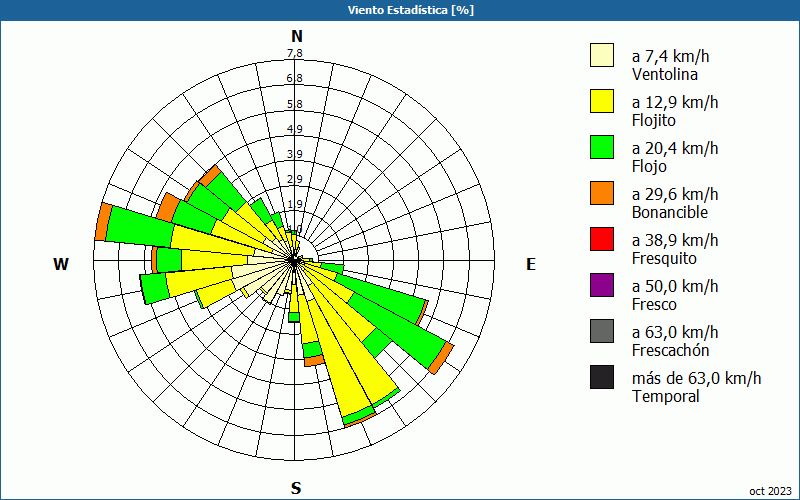The image size is (800, 500).
Task: Click the 7,8 radial scale value
Action: pos(294,53)
